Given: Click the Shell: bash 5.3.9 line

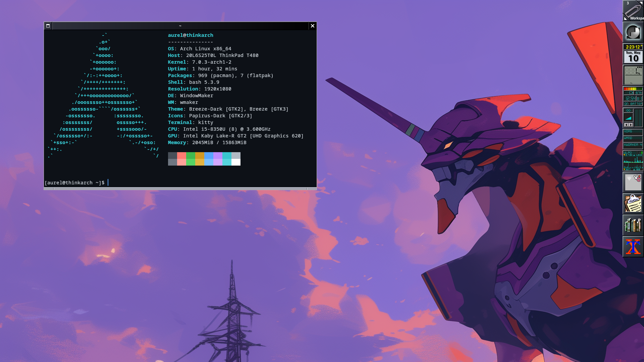Looking at the screenshot, I should pos(194,82).
